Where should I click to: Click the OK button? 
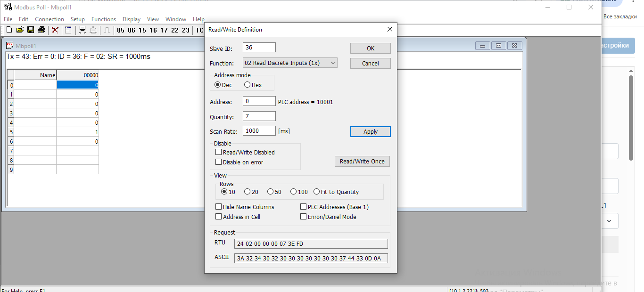coord(371,48)
